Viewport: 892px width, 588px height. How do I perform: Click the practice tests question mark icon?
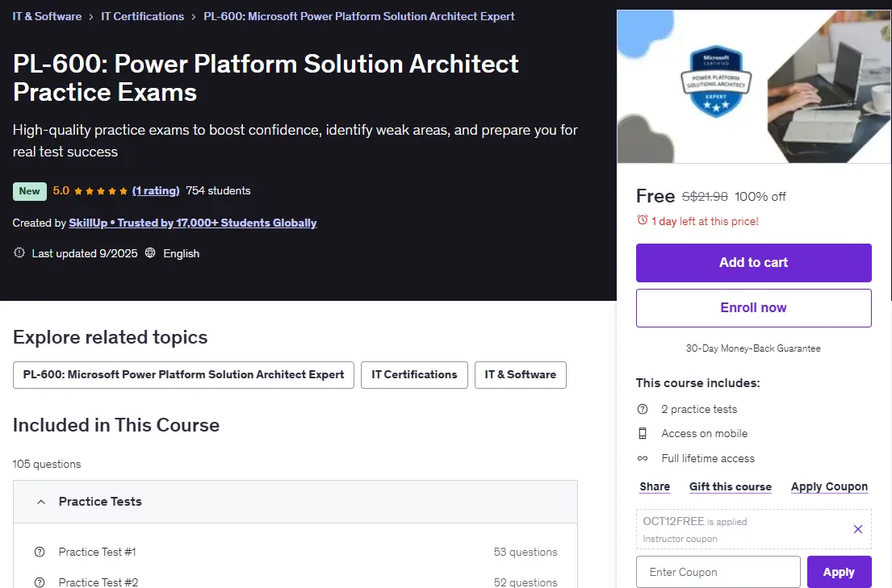643,409
